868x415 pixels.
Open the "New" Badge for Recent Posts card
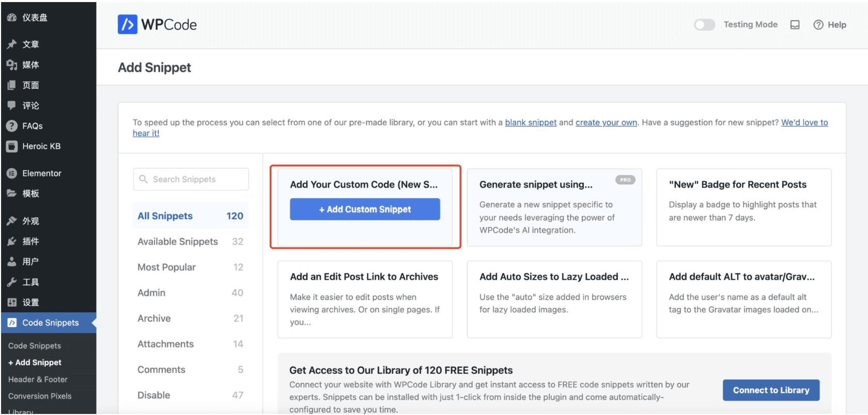(743, 207)
